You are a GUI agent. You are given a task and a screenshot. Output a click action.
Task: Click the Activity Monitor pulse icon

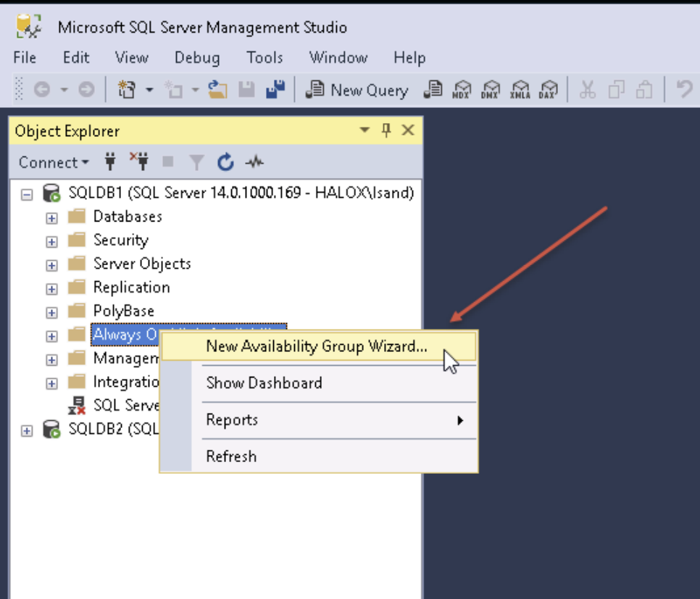[x=254, y=162]
